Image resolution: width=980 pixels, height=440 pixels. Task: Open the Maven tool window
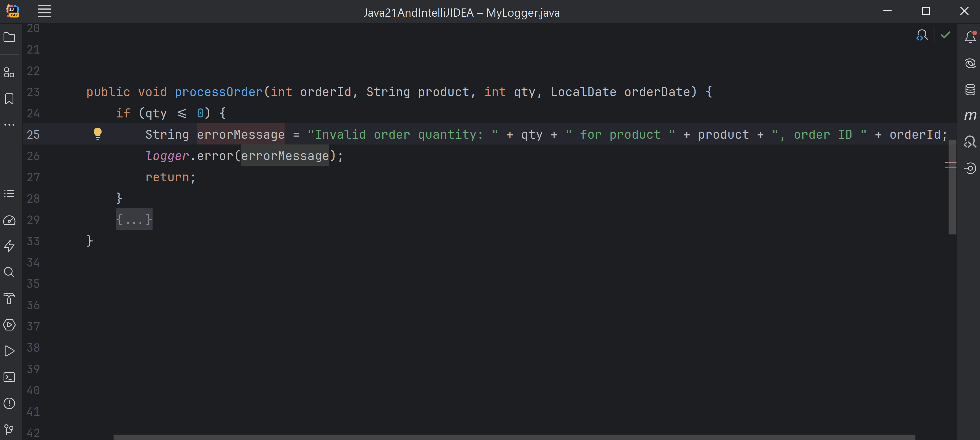(970, 115)
